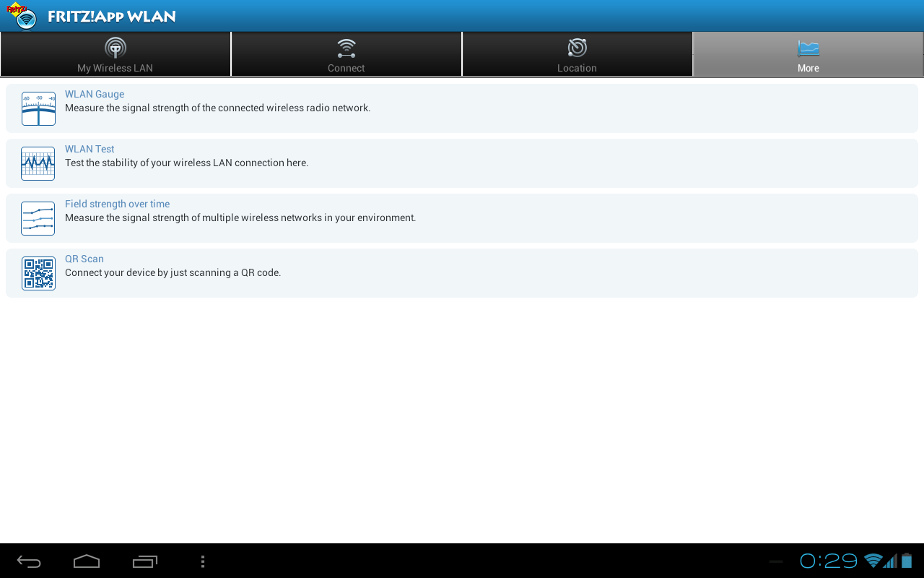Screen dimensions: 924x578
Task: Open the recent apps icon
Action: tap(144, 561)
